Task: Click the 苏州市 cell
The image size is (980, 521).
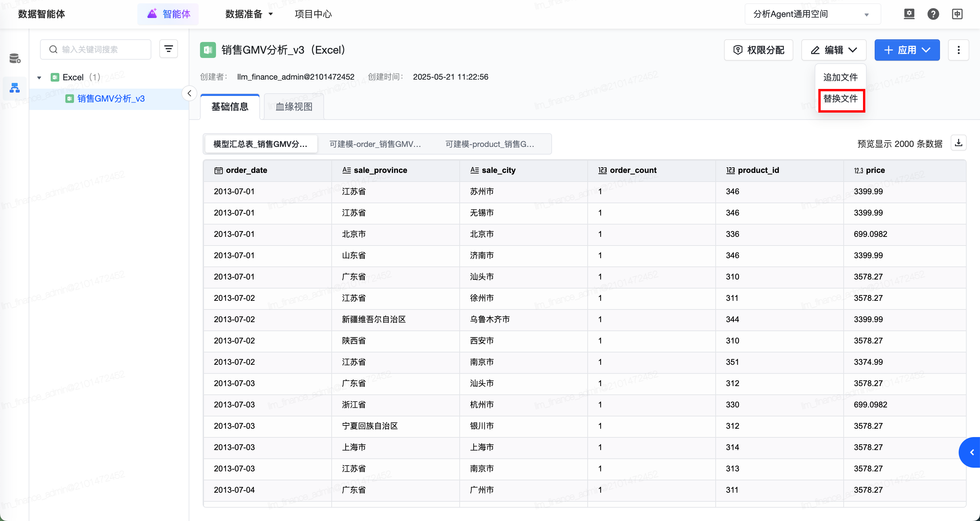Action: pos(523,192)
